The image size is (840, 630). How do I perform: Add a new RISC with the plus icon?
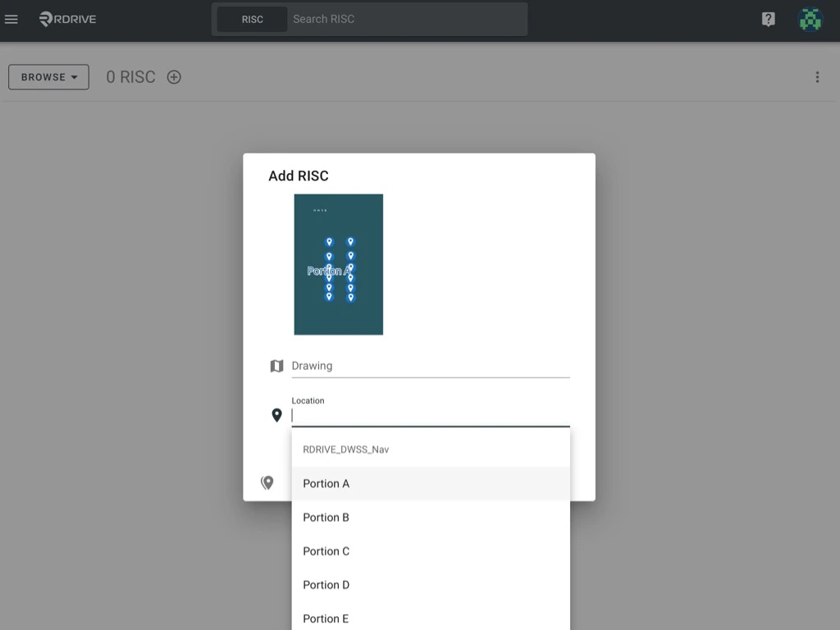coord(173,76)
